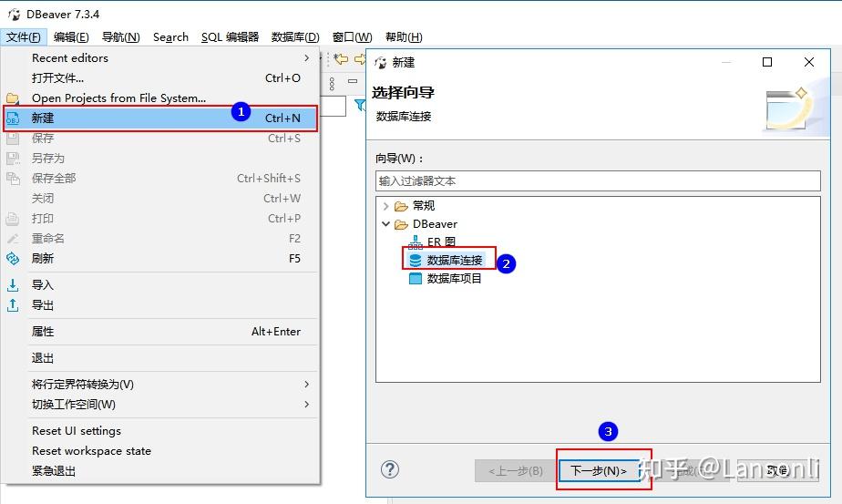Open the SQL 编辑器 menu

pos(230,37)
